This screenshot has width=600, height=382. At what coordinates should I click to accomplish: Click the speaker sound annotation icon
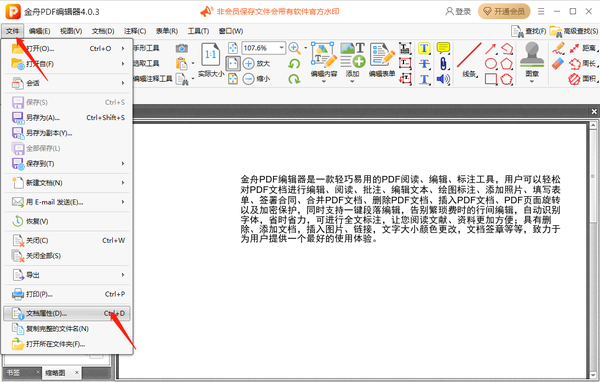[x=443, y=79]
